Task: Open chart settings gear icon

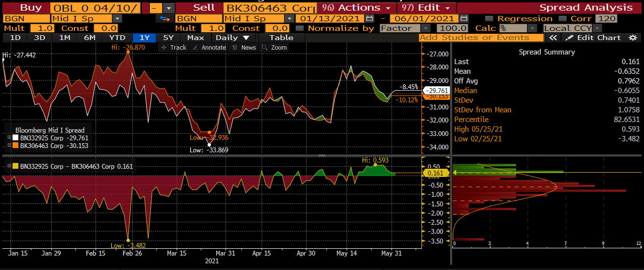Action: [x=633, y=38]
